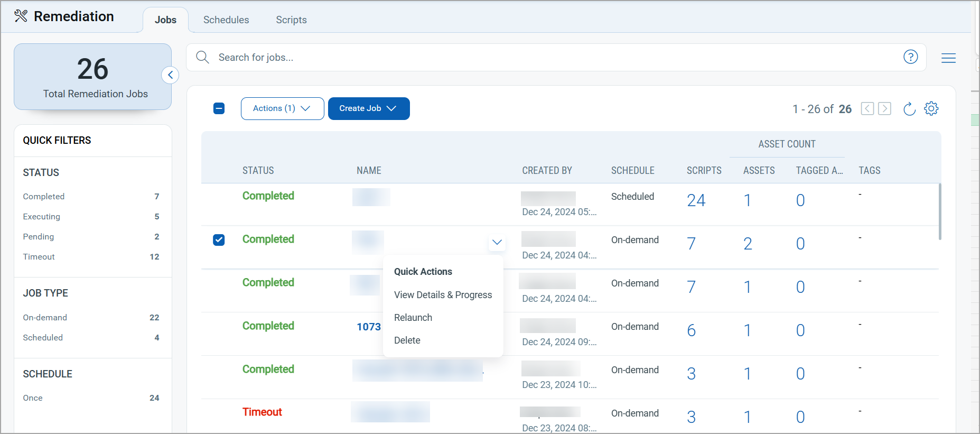Choose View Details & Progress
980x434 pixels.
coord(443,295)
